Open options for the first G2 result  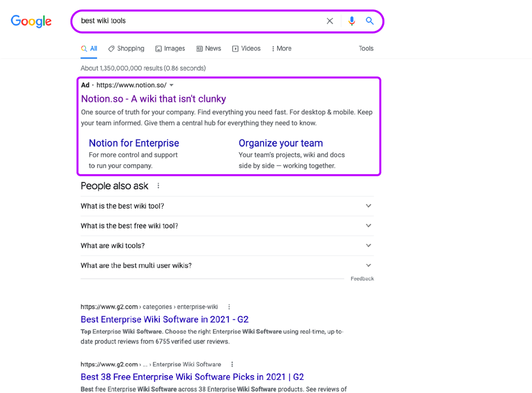tap(229, 307)
